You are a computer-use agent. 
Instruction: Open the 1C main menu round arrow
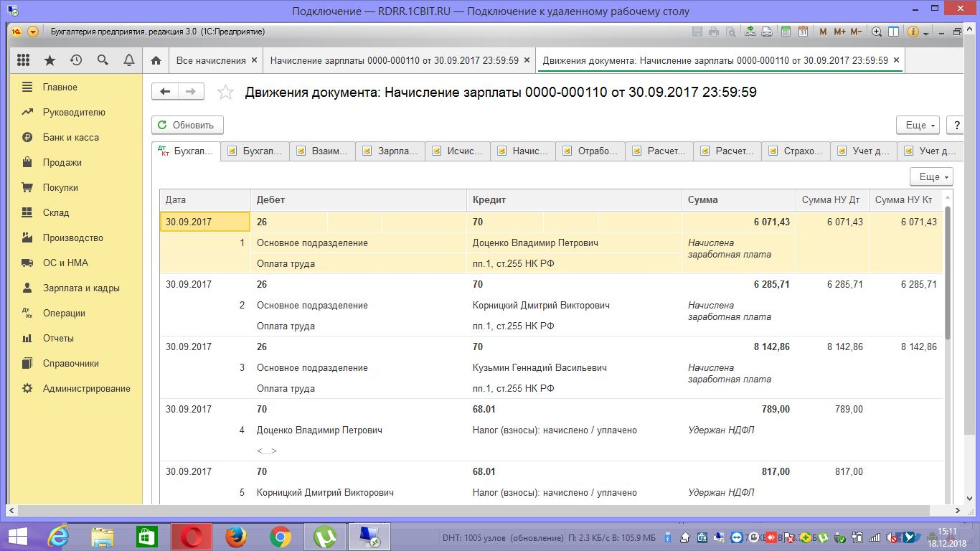(x=33, y=32)
